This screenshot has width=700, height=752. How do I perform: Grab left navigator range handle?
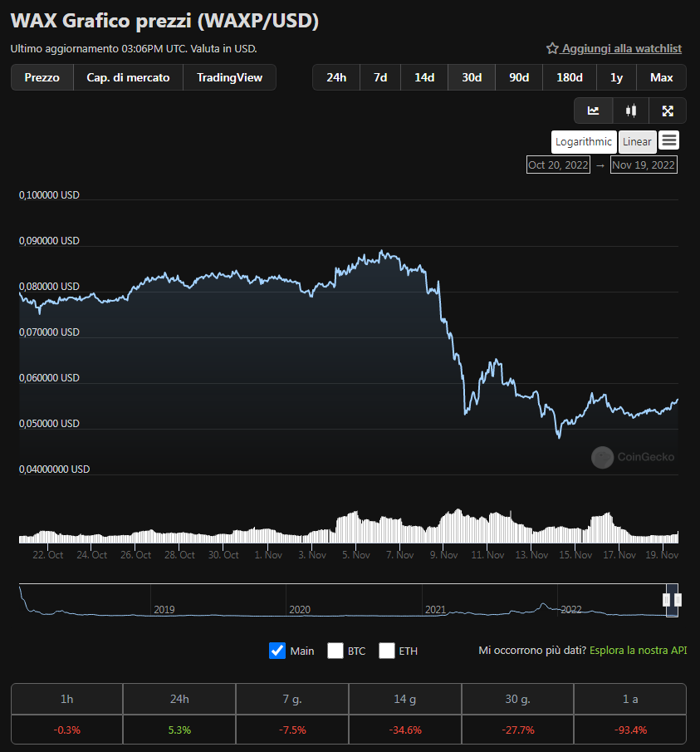pos(667,599)
